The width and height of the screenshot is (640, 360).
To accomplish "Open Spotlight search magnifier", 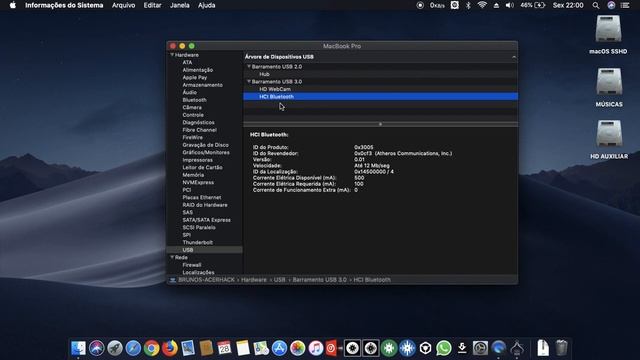I will point(596,5).
